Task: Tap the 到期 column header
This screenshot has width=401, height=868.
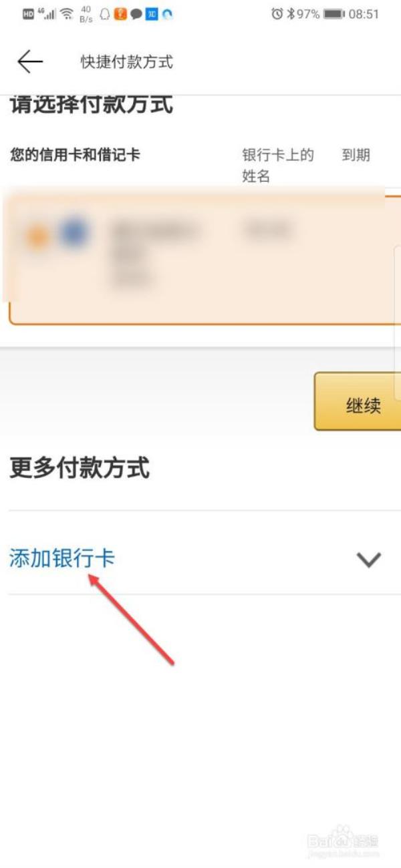Action: click(356, 156)
